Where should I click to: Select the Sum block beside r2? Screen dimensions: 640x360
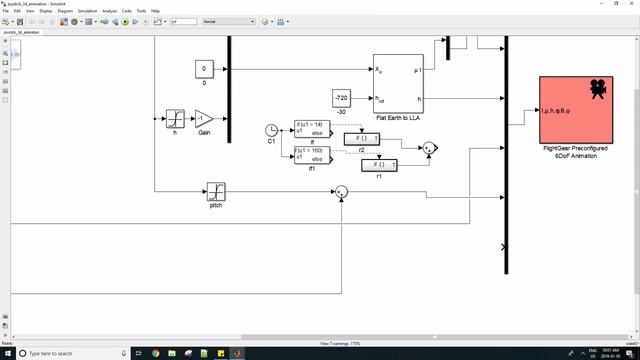[x=429, y=148]
